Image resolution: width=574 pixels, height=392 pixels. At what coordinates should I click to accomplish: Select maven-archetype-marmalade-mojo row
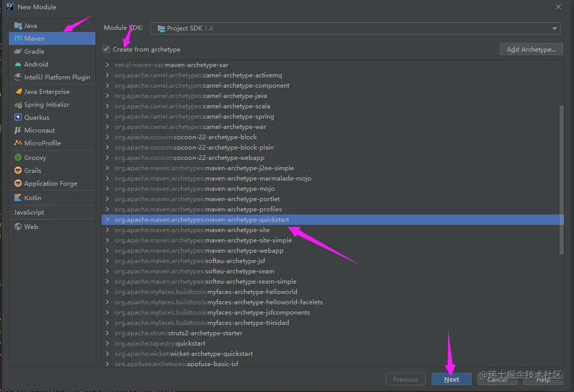pyautogui.click(x=333, y=178)
